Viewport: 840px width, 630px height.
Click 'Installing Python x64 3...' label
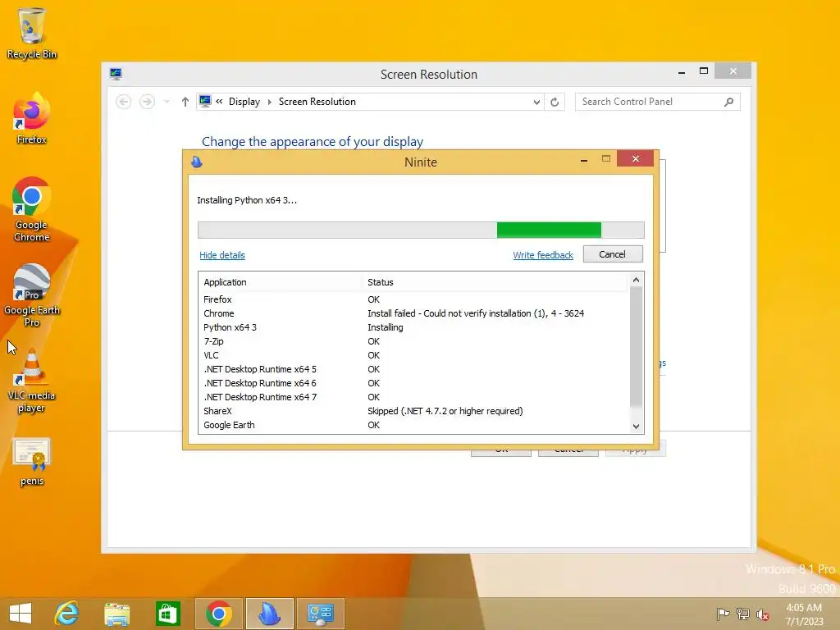coord(247,200)
